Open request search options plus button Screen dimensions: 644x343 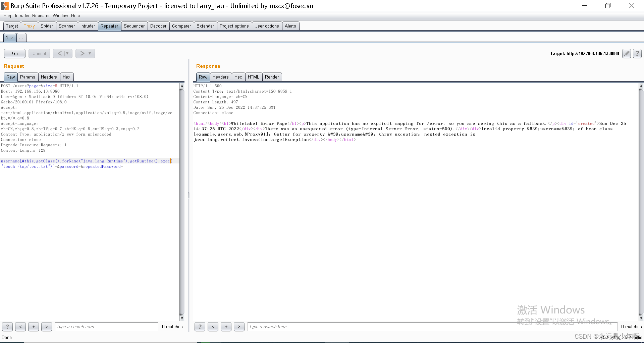pos(34,327)
